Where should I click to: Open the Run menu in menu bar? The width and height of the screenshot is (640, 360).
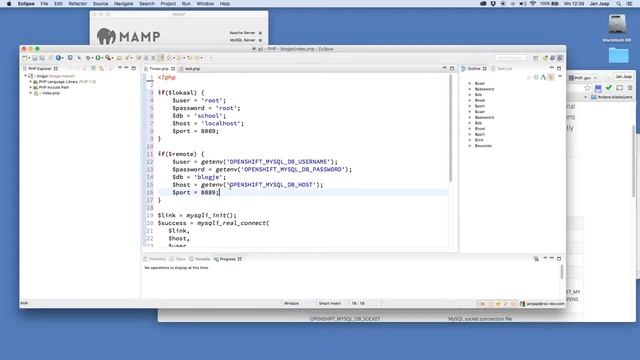point(186,4)
